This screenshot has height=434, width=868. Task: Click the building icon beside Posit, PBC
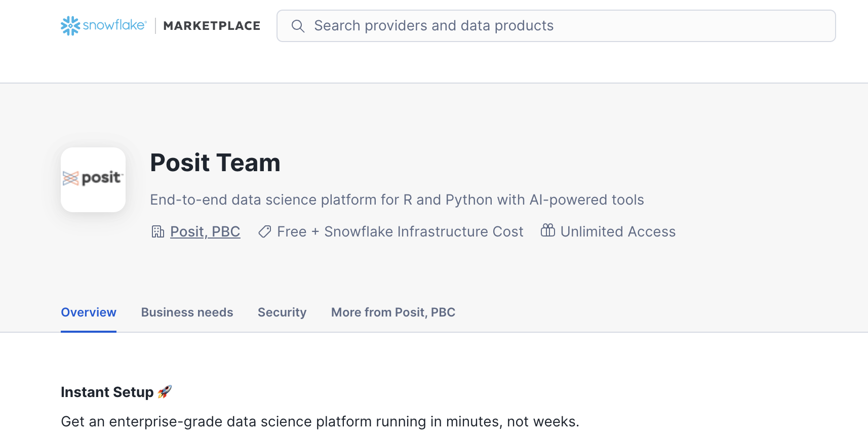coord(158,232)
